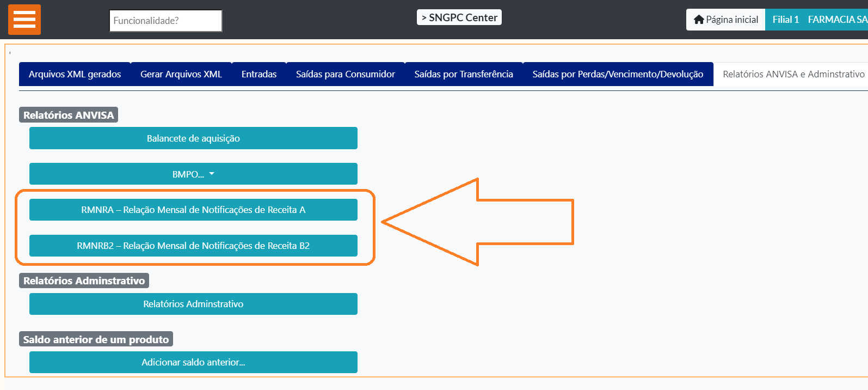Expand the BMPO dropdown button
The height and width of the screenshot is (390, 868).
click(193, 174)
